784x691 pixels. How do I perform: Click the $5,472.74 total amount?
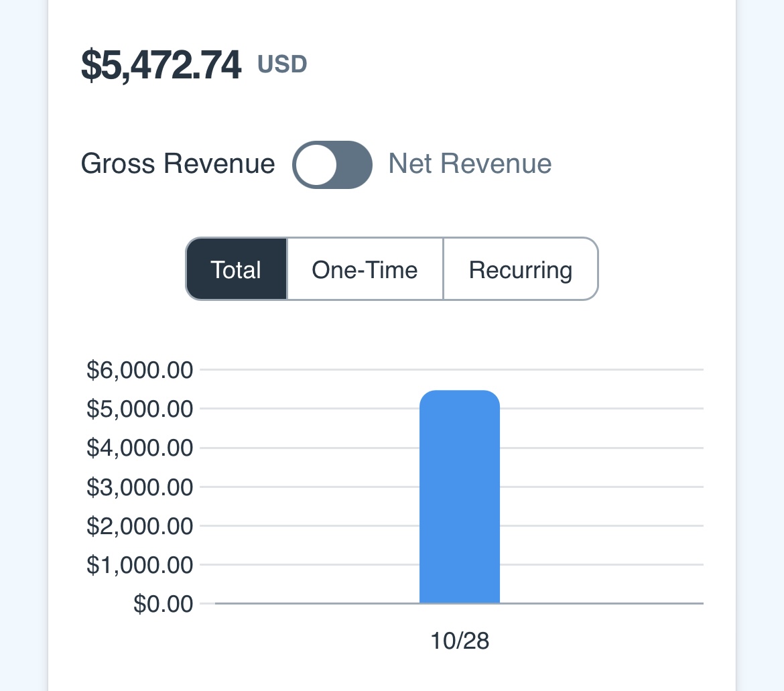tap(161, 65)
